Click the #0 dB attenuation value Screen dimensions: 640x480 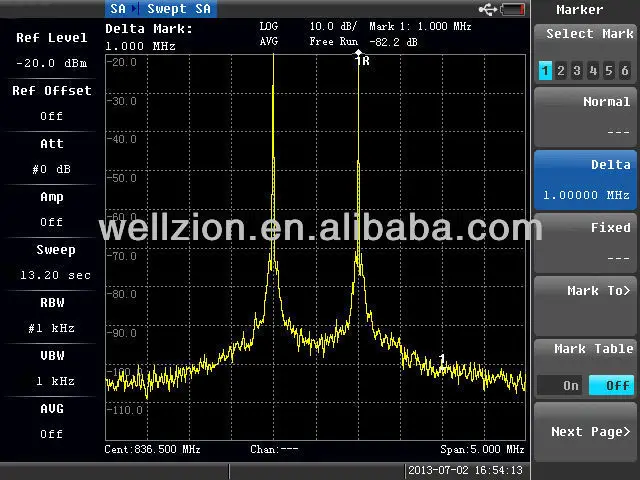coord(51,169)
